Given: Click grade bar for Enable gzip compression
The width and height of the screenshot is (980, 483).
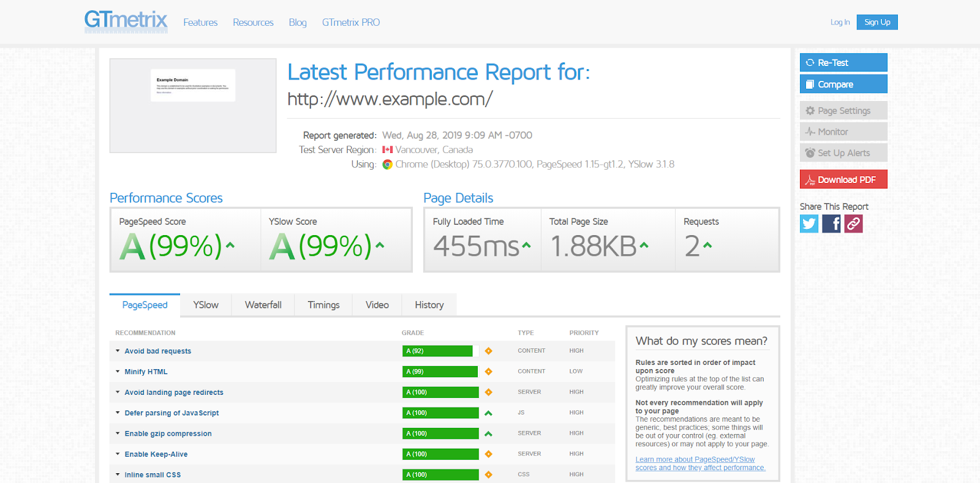Looking at the screenshot, I should tap(440, 433).
